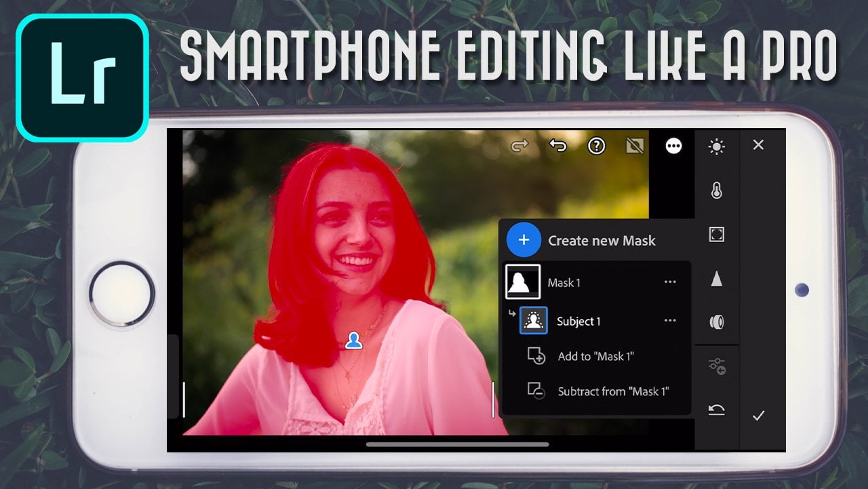The height and width of the screenshot is (489, 868).
Task: Open the Effects vignette icon
Action: pyautogui.click(x=716, y=235)
